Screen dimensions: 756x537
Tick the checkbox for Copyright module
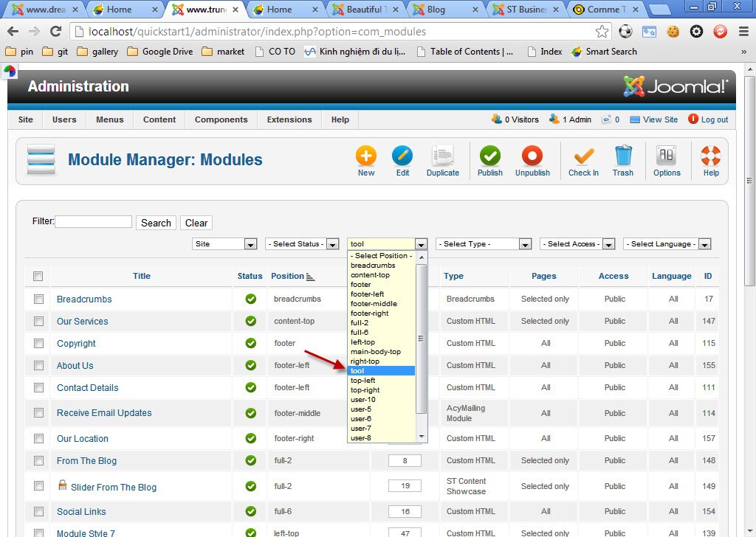(38, 343)
